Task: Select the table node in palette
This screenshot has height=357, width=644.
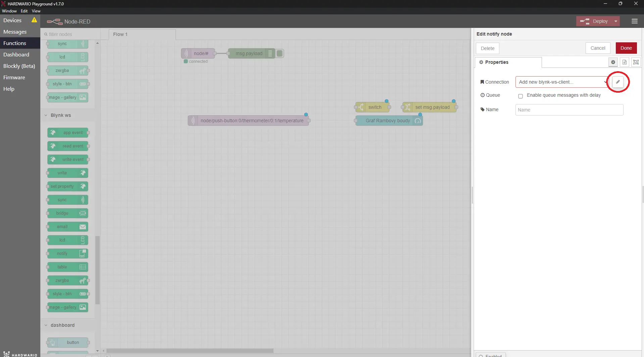Action: 68,267
